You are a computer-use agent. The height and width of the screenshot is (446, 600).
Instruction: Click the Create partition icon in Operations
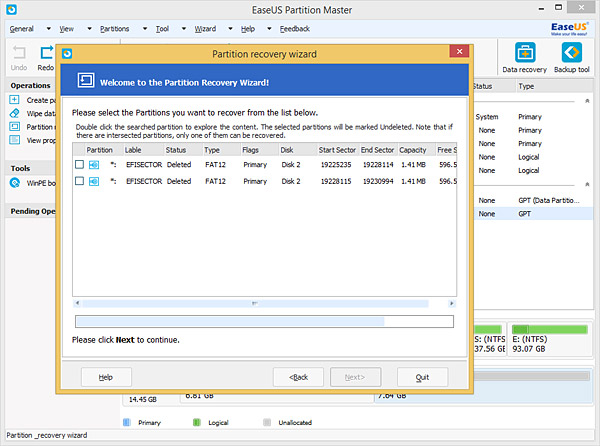pyautogui.click(x=14, y=100)
